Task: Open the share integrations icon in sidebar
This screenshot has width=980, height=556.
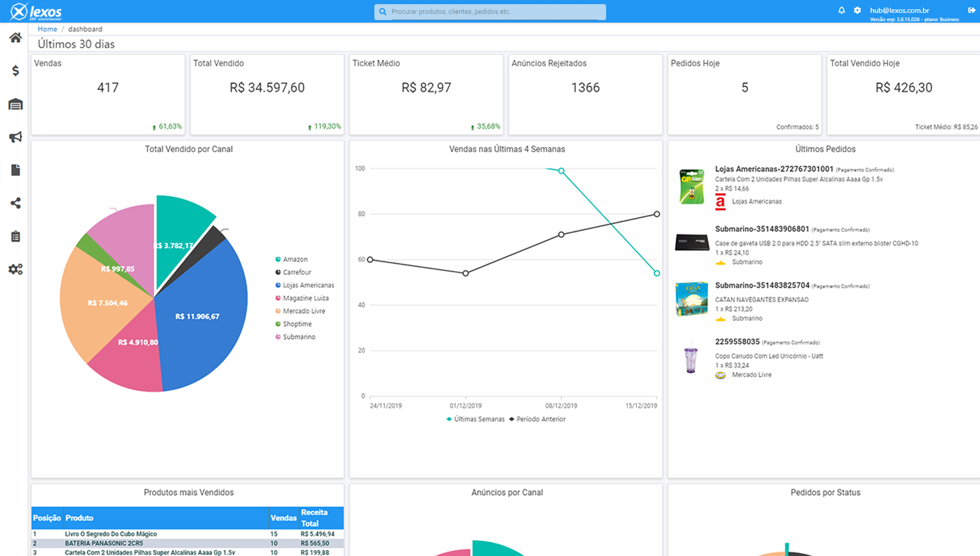Action: click(x=15, y=203)
